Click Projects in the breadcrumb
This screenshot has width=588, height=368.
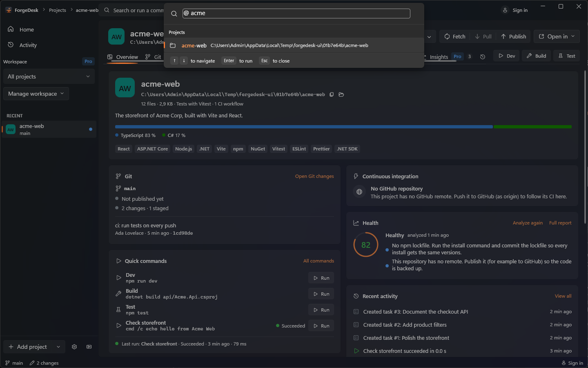pyautogui.click(x=58, y=10)
